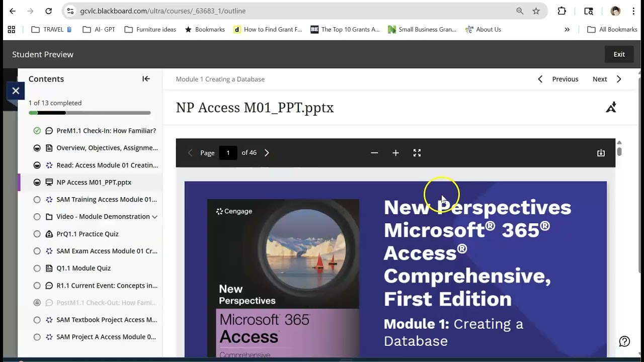Screen dimensions: 644x362
Task: Toggle completion circle for SAM Exam Access
Action: (37, 251)
